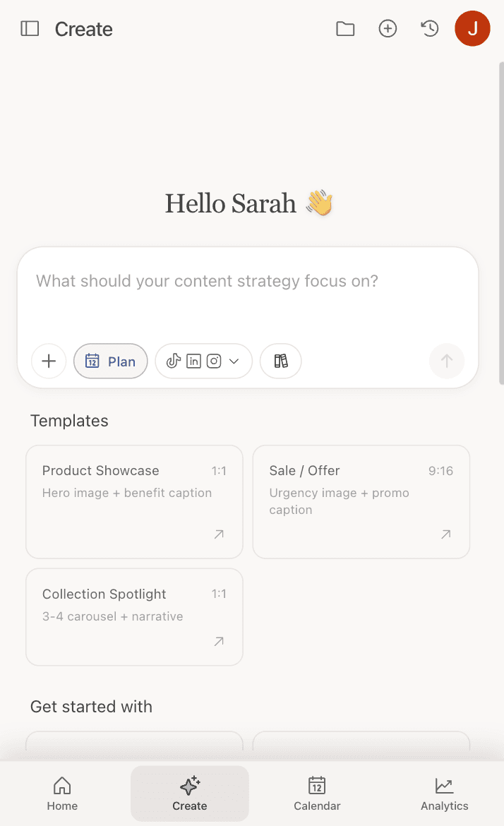Create a new item via the plus icon
The image size is (504, 826).
(x=388, y=29)
